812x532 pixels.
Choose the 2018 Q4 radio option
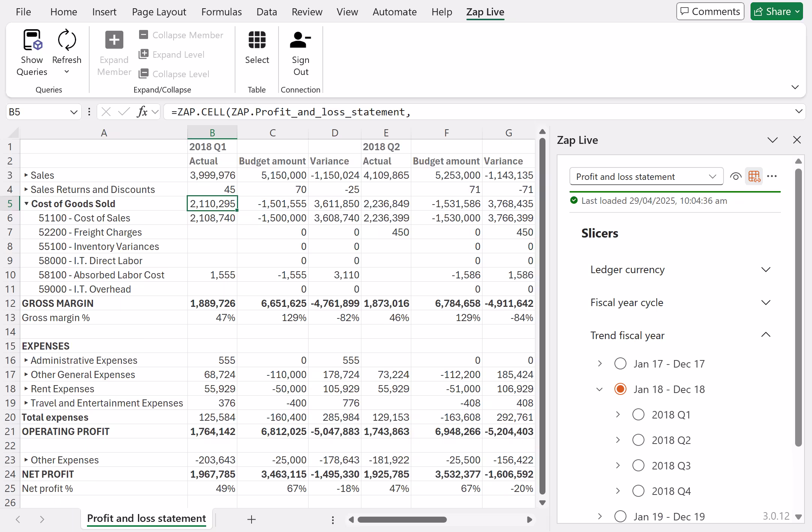pyautogui.click(x=638, y=491)
